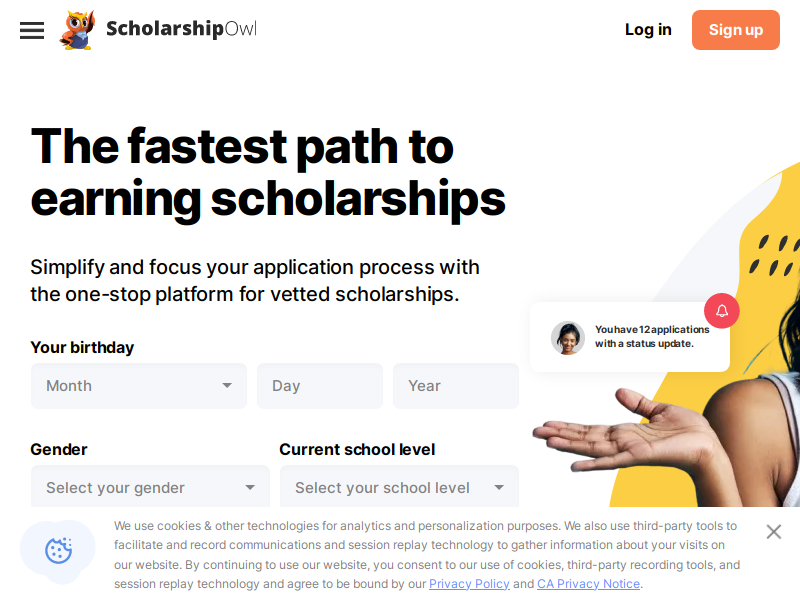Click the Log in link
The width and height of the screenshot is (800, 600).
[x=648, y=30]
